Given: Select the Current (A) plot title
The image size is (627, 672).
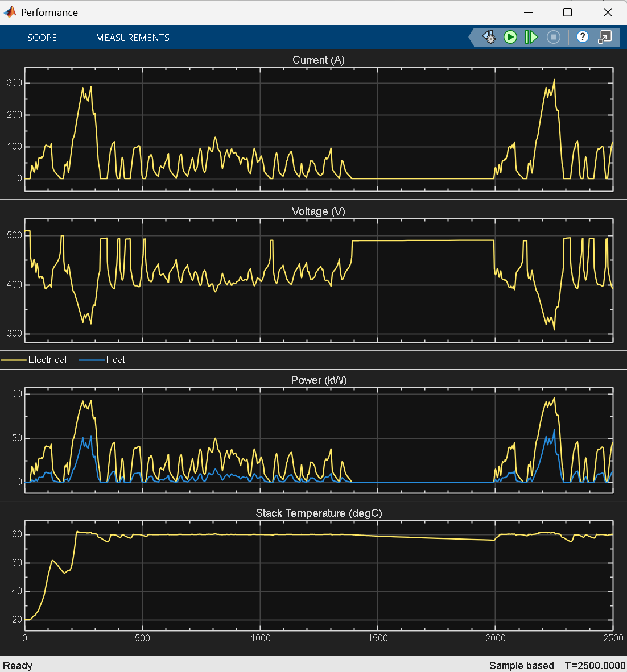Looking at the screenshot, I should 318,60.
